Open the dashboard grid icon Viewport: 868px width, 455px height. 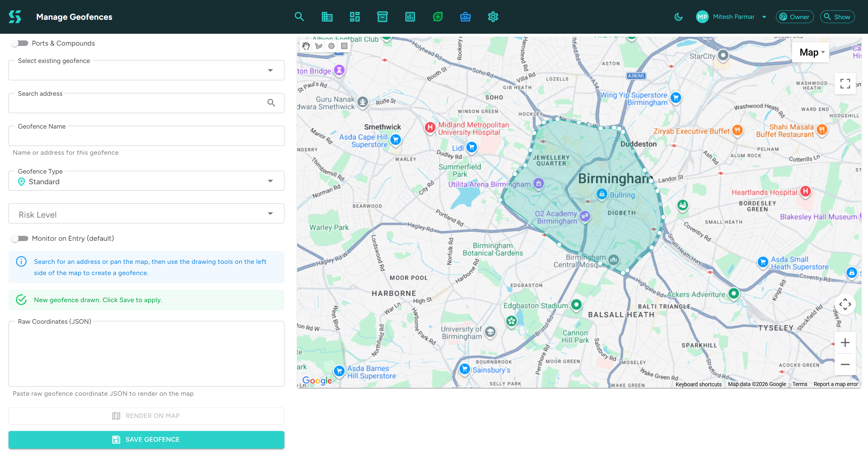point(355,16)
